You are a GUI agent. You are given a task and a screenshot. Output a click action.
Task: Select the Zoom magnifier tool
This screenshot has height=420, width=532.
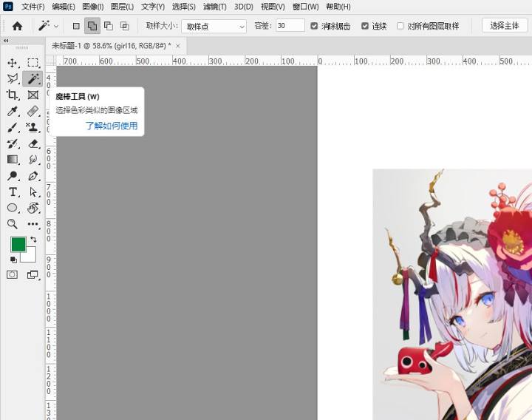coord(13,224)
